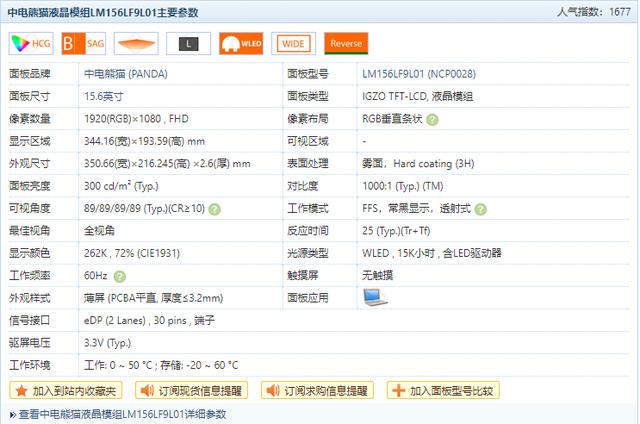Click the laptop icon in 面板应用 row
The image size is (640, 424).
click(x=375, y=297)
